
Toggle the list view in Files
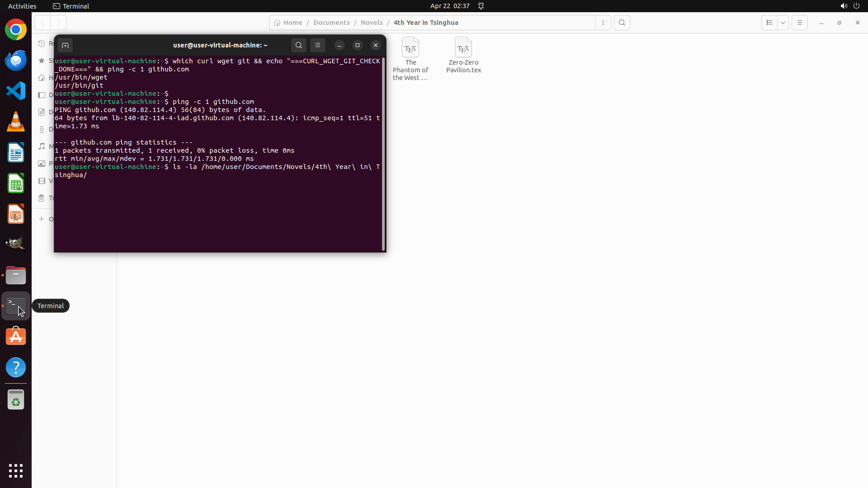click(x=769, y=23)
